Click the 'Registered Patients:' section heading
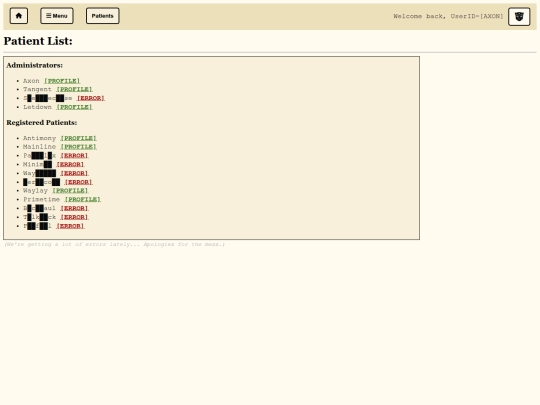 click(x=42, y=123)
